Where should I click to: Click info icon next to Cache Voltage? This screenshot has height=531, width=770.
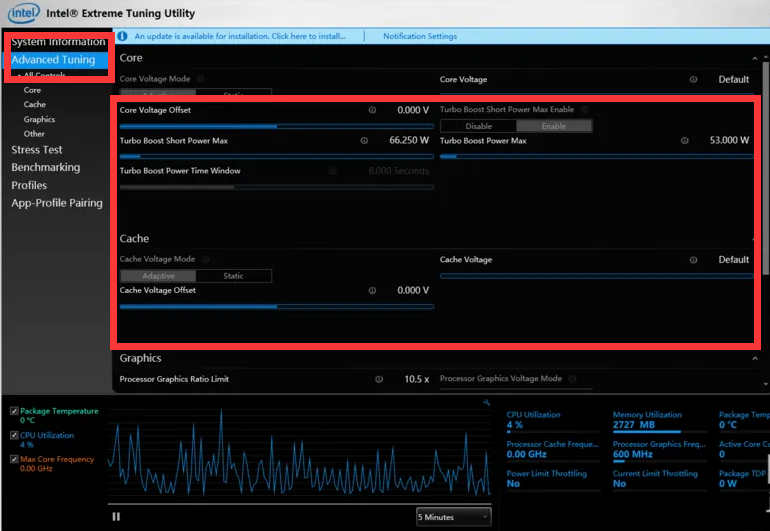[693, 260]
